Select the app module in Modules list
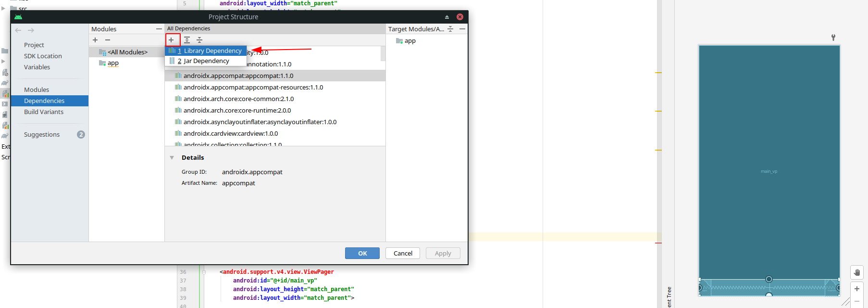This screenshot has height=308, width=868. 113,63
